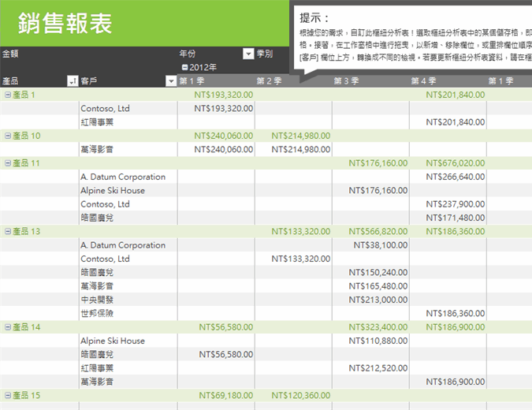Collapse the 產品 14 group
The height and width of the screenshot is (410, 532).
(x=8, y=326)
